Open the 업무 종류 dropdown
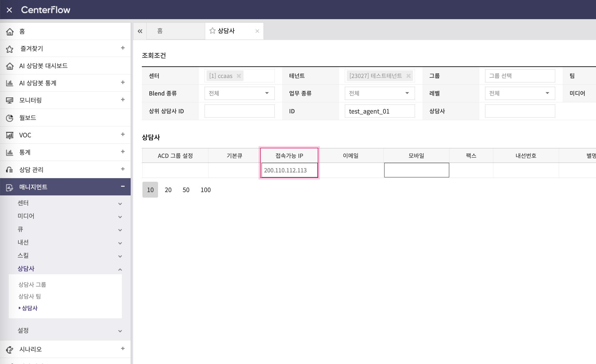596x364 pixels. click(380, 93)
